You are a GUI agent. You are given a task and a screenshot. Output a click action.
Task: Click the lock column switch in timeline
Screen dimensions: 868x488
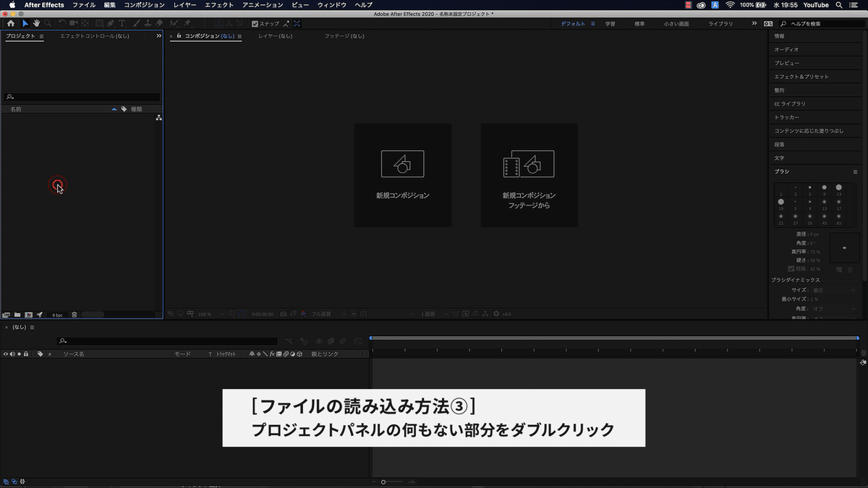click(26, 354)
